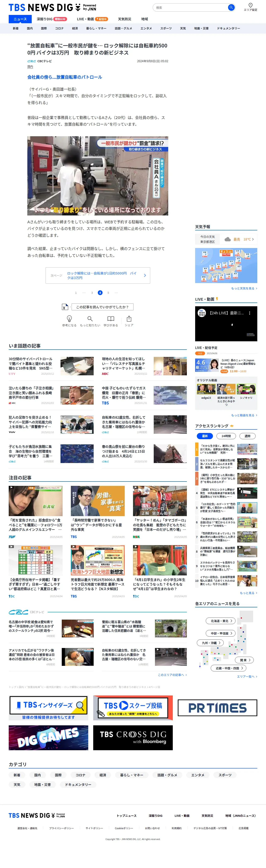
Task: Click もっと動画を見る link
Action: pos(244,416)
